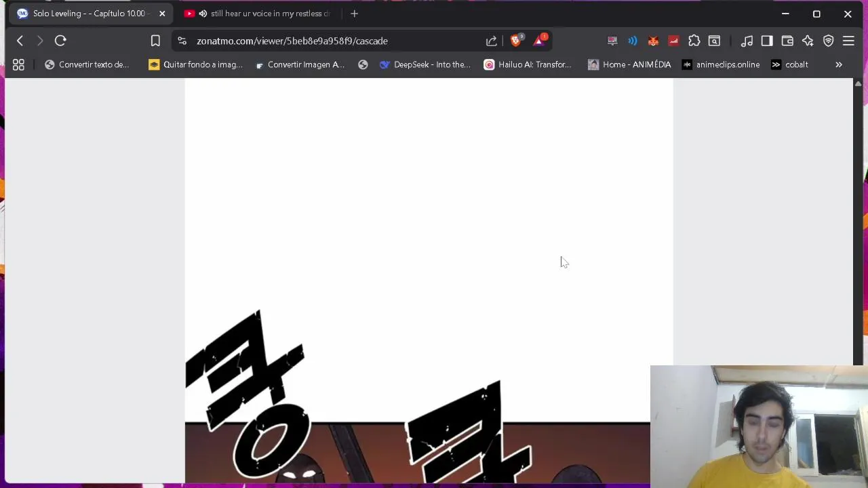
Task: Open Brave Shields lion icon
Action: [x=516, y=41]
